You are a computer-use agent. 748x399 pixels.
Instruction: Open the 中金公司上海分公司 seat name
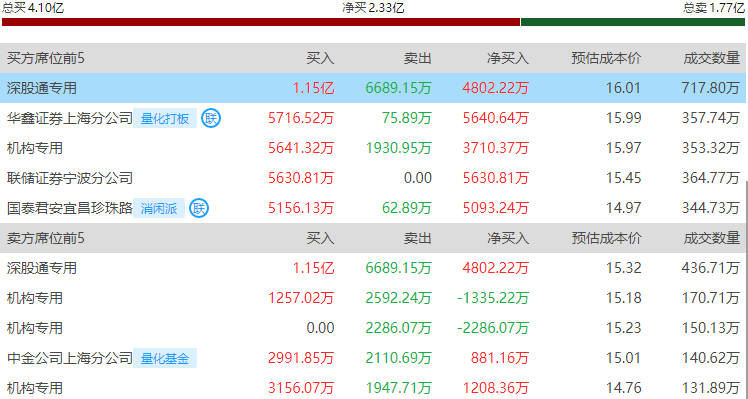point(70,358)
